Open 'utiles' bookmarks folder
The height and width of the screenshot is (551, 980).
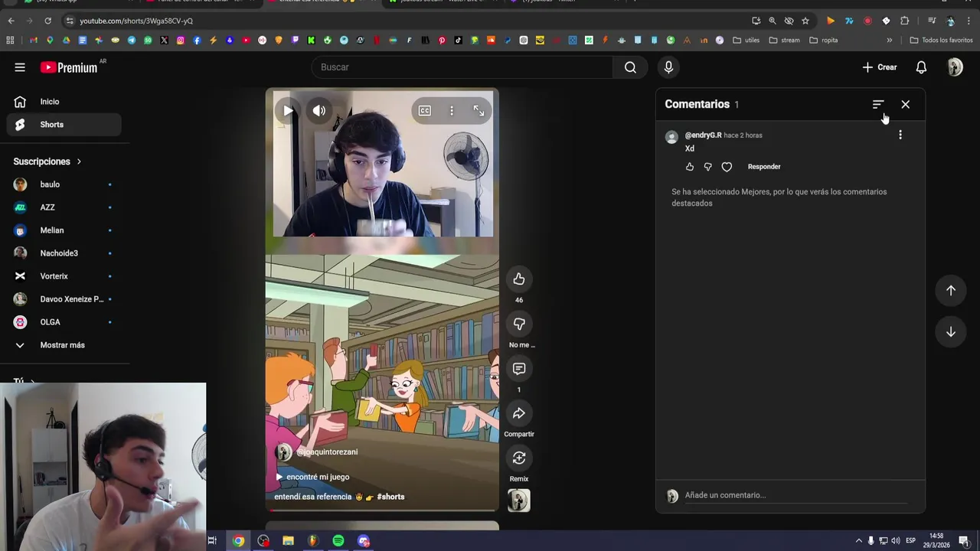pyautogui.click(x=746, y=40)
